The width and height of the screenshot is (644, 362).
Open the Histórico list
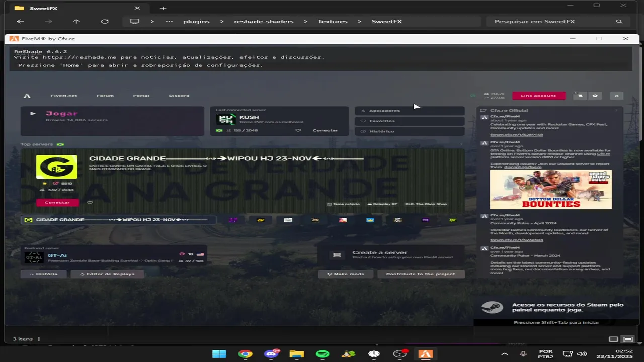click(x=410, y=131)
